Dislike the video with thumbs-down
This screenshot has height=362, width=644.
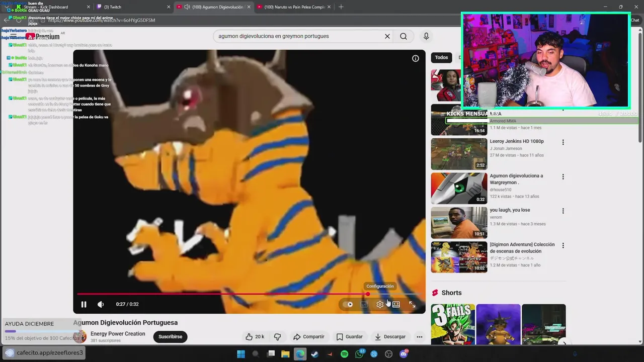277,337
